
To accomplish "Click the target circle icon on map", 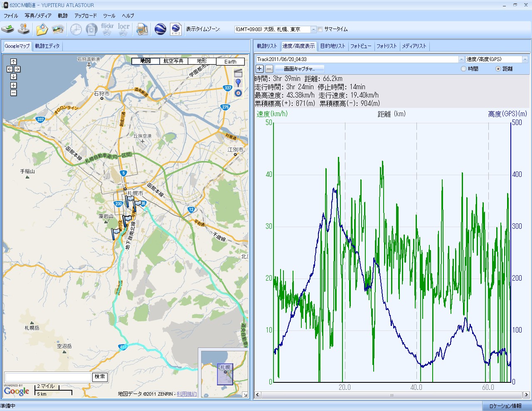I will pos(238,93).
